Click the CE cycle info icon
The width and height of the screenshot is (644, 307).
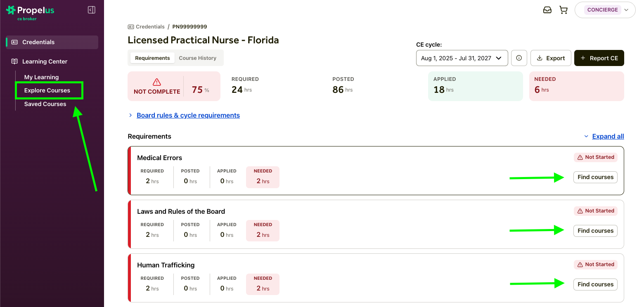pos(519,58)
